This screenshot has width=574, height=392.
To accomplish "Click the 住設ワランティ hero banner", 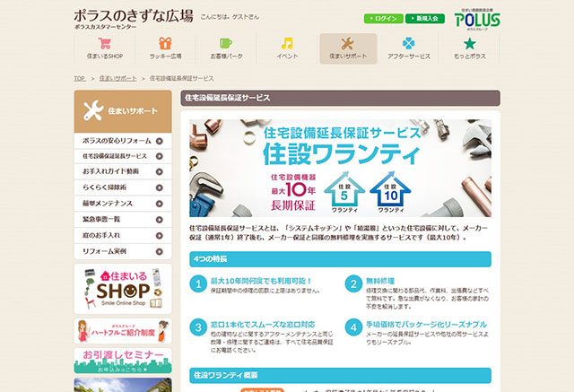I will pos(341,168).
